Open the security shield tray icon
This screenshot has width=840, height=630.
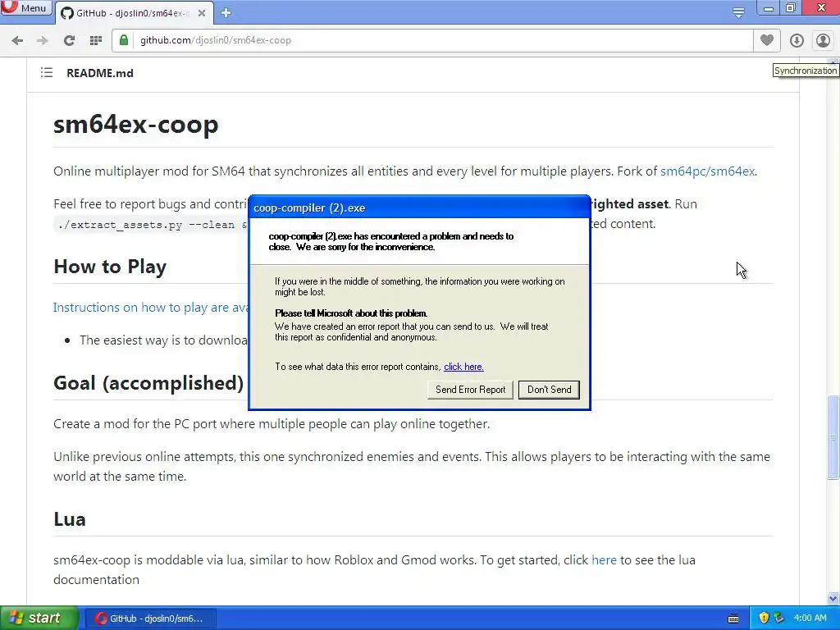(764, 619)
